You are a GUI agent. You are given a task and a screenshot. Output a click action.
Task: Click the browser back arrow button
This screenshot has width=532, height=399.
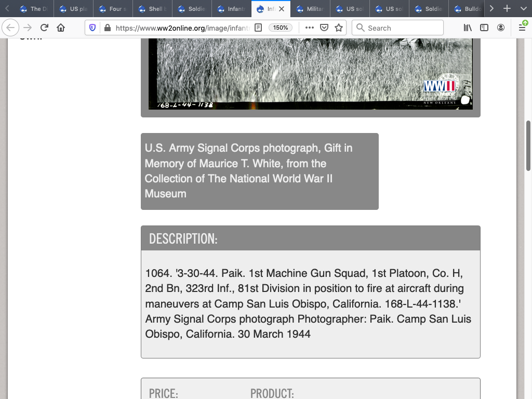(11, 28)
